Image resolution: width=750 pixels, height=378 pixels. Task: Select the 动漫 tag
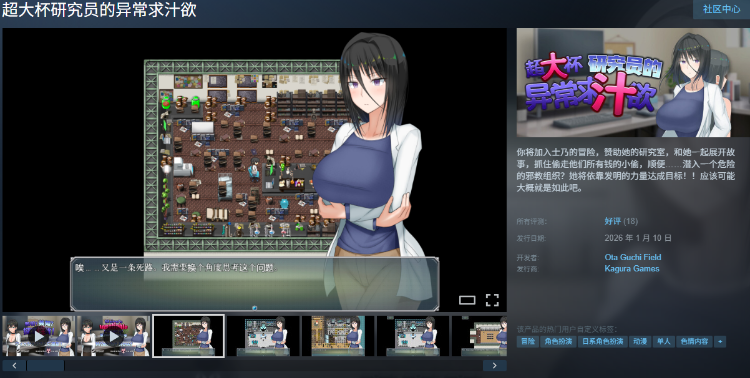coord(640,342)
